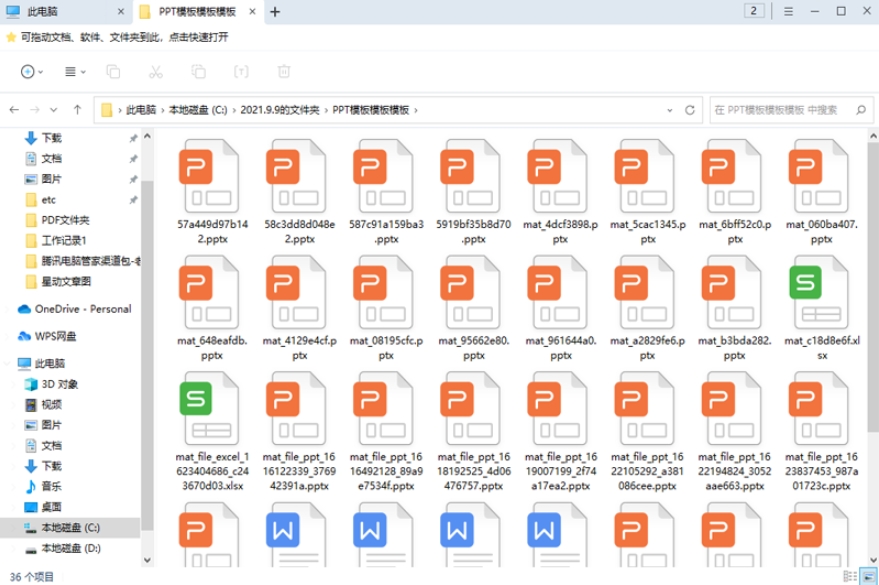
Task: Click the delete trash icon
Action: coord(284,72)
